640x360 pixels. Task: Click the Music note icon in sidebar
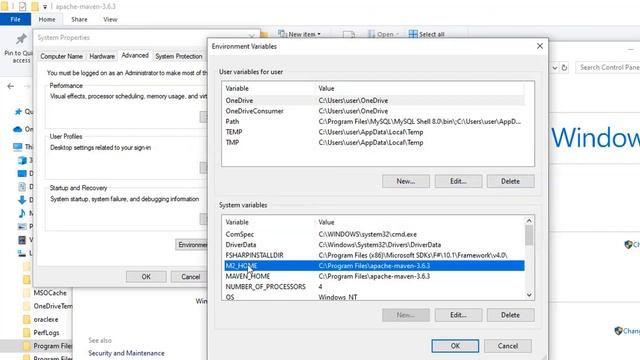tap(22, 213)
